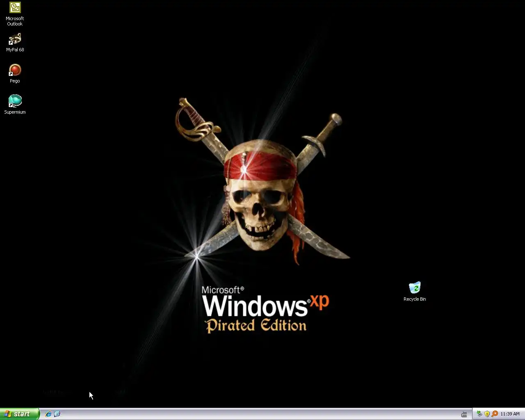
Task: Select the Supermium desktop shortcut
Action: click(15, 105)
